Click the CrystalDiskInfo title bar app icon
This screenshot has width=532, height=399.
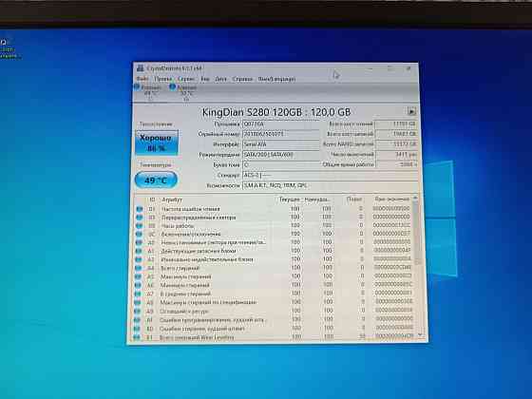[141, 68]
